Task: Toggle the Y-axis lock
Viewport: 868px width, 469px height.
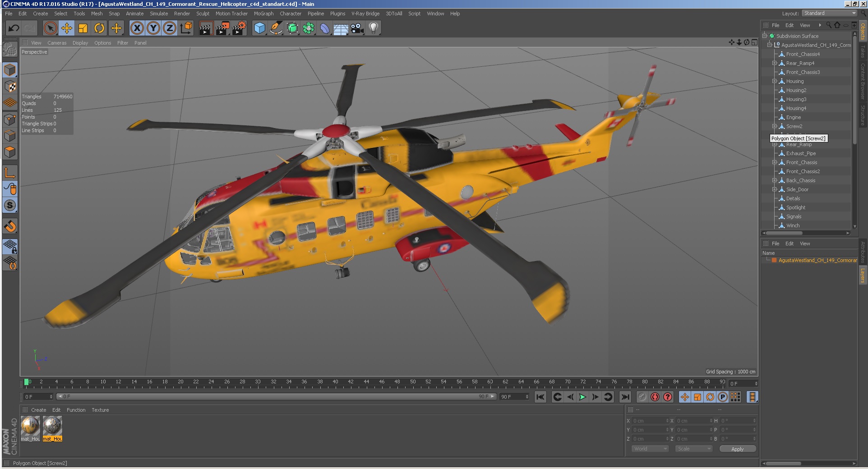Action: pos(153,28)
